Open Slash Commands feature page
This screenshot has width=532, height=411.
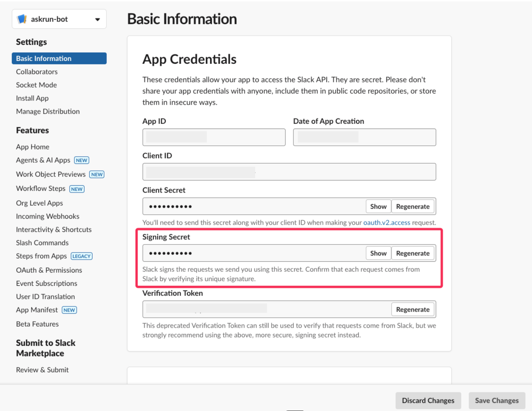(x=42, y=243)
